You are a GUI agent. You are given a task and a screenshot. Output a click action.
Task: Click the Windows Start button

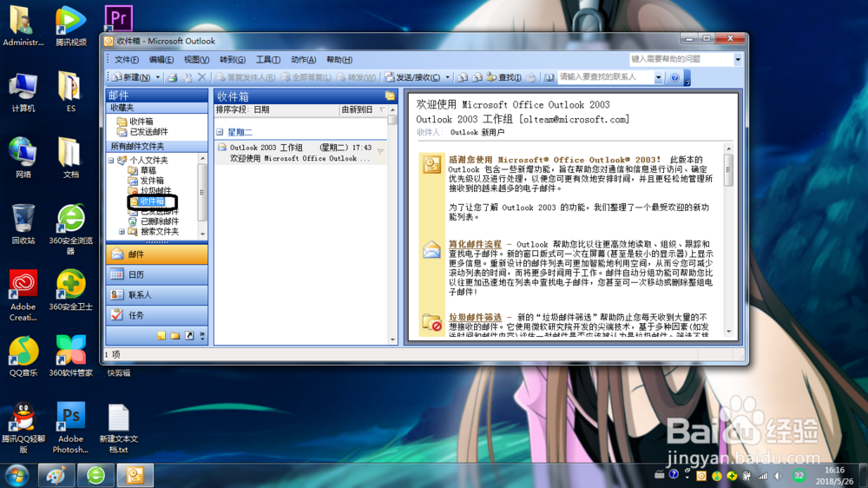pyautogui.click(x=16, y=475)
